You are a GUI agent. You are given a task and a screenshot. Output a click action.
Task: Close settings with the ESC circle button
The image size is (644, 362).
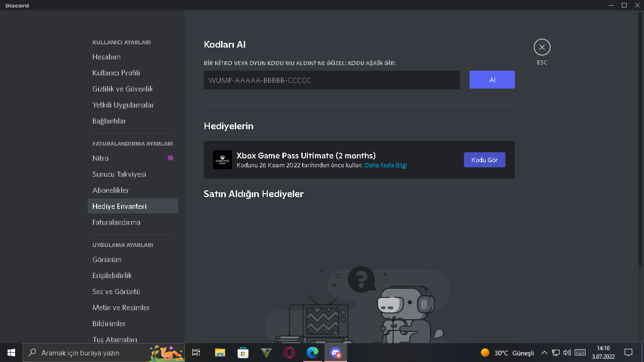pyautogui.click(x=542, y=47)
